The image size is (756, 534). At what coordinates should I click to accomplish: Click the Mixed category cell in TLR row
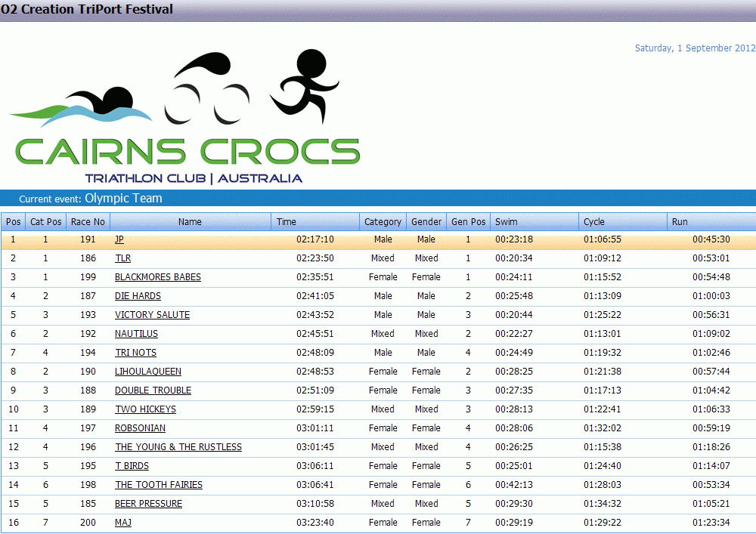[383, 258]
